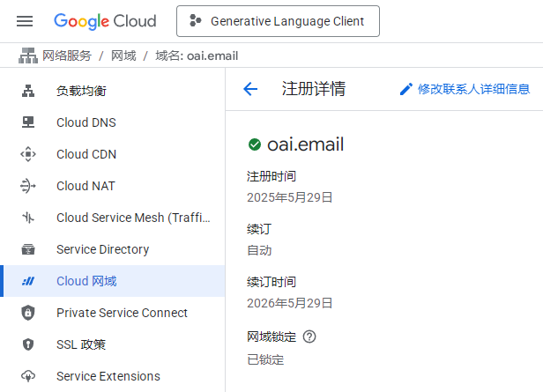Click the Cloud Service Mesh icon
543x392 pixels.
click(x=28, y=218)
